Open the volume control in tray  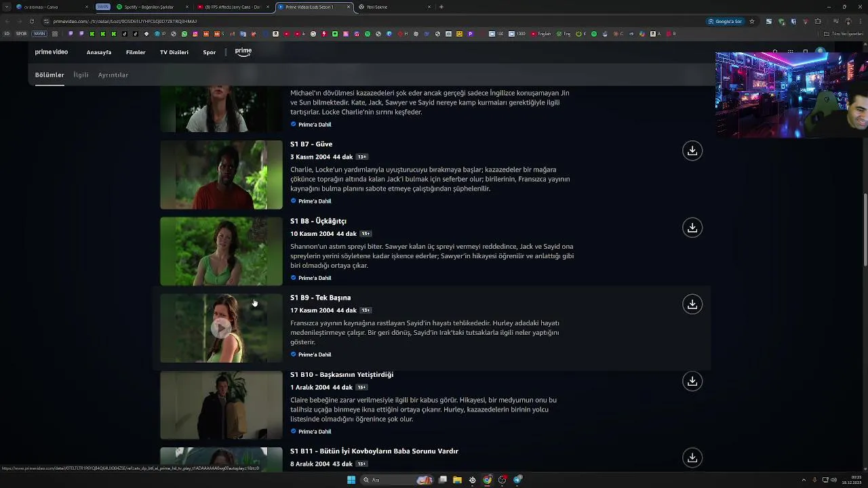click(834, 480)
